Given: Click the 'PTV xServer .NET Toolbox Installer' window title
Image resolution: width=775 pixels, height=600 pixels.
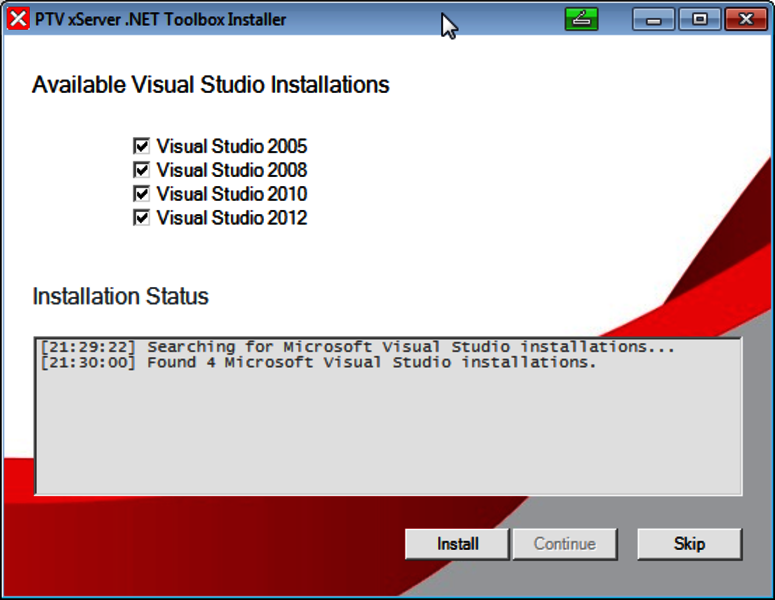Looking at the screenshot, I should [161, 20].
